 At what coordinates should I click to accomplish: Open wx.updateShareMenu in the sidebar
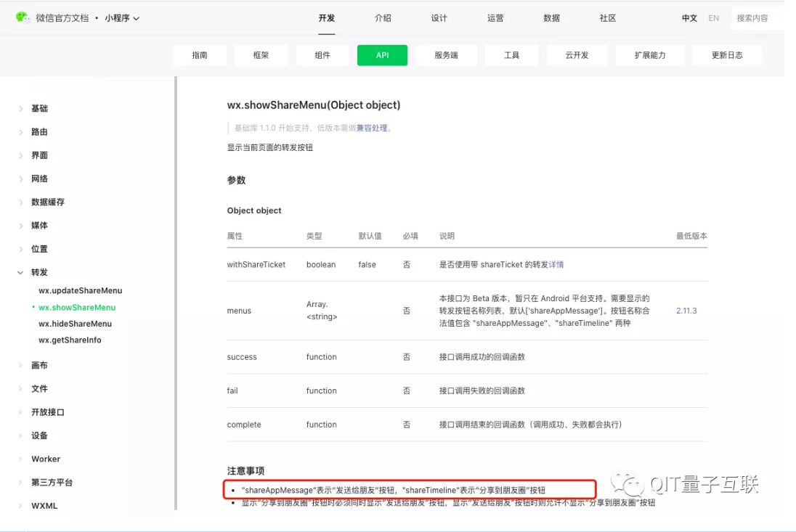click(x=80, y=290)
